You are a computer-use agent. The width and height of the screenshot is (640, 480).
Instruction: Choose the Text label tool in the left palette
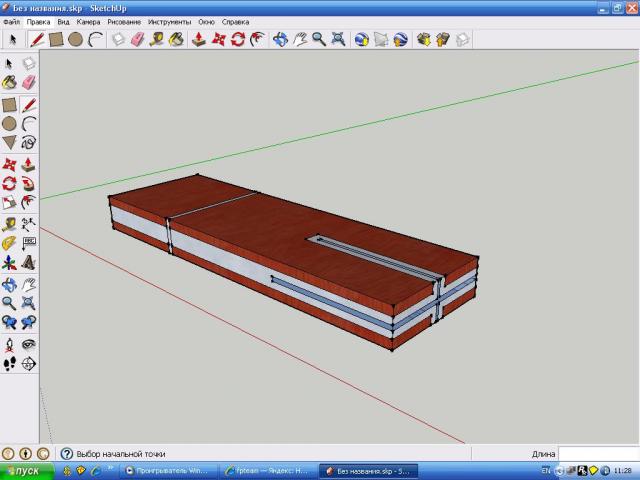(28, 243)
